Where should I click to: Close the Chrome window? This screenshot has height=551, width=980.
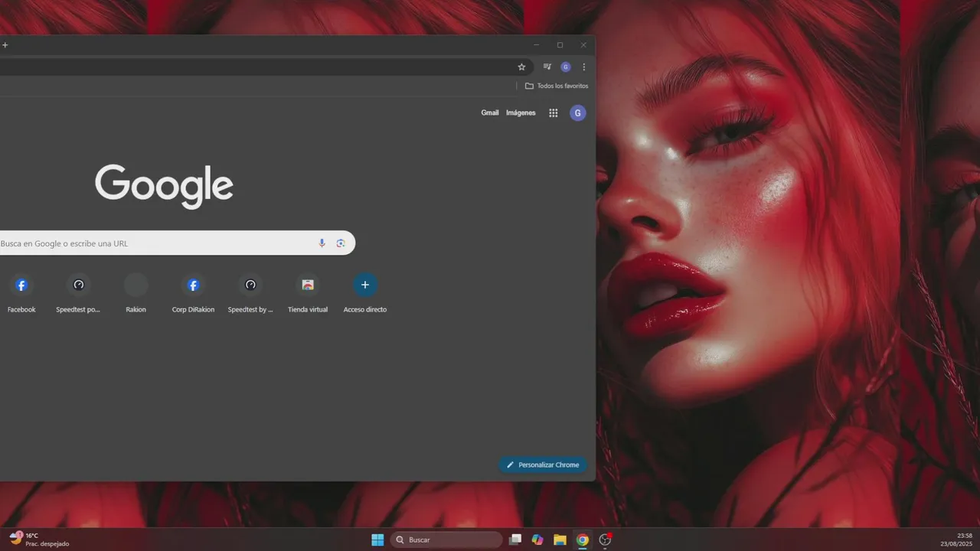583,45
